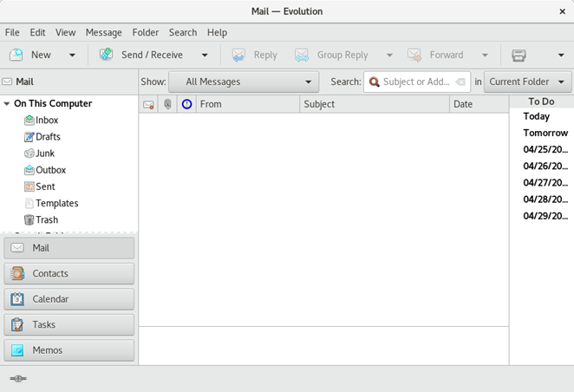The height and width of the screenshot is (392, 574).
Task: Clear the search field with the clear icon
Action: click(x=460, y=82)
